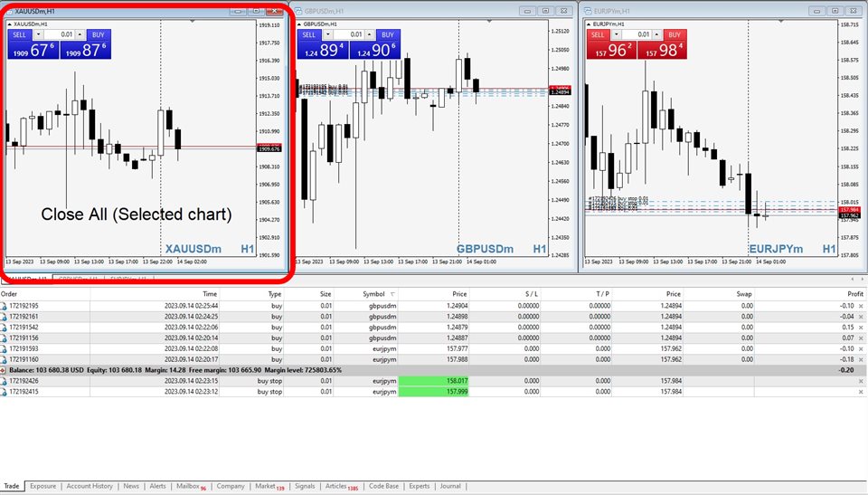Collapse one-click panel on EURJPYm chart
Viewport: 868px width, 495px height.
tap(589, 24)
